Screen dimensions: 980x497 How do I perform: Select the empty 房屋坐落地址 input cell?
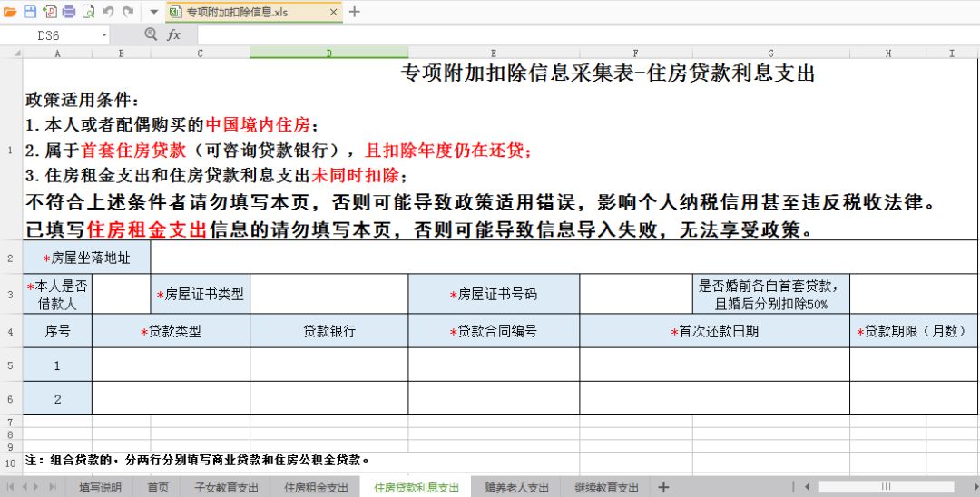click(563, 258)
